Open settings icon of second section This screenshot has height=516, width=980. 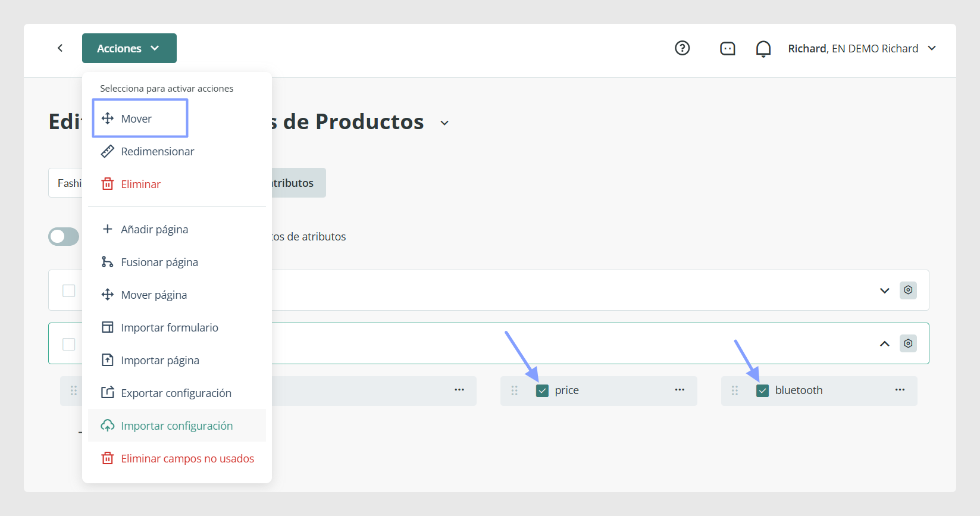(908, 343)
